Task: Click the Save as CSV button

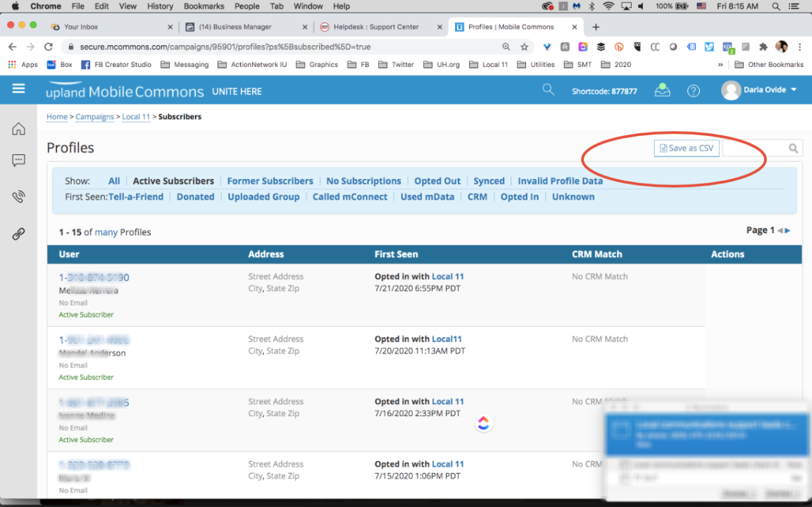Action: [686, 148]
